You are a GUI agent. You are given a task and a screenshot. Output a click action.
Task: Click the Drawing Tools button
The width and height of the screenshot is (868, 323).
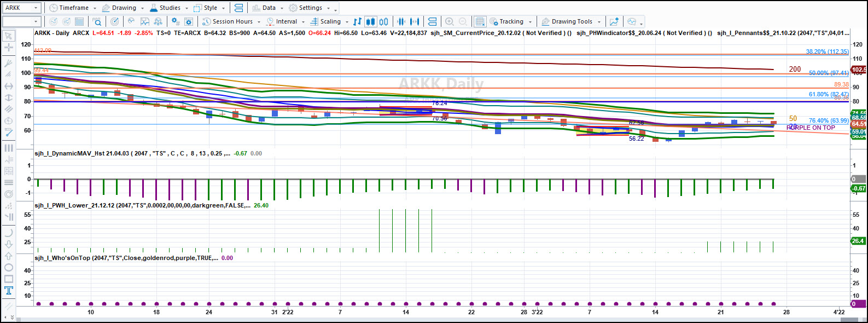pyautogui.click(x=567, y=22)
